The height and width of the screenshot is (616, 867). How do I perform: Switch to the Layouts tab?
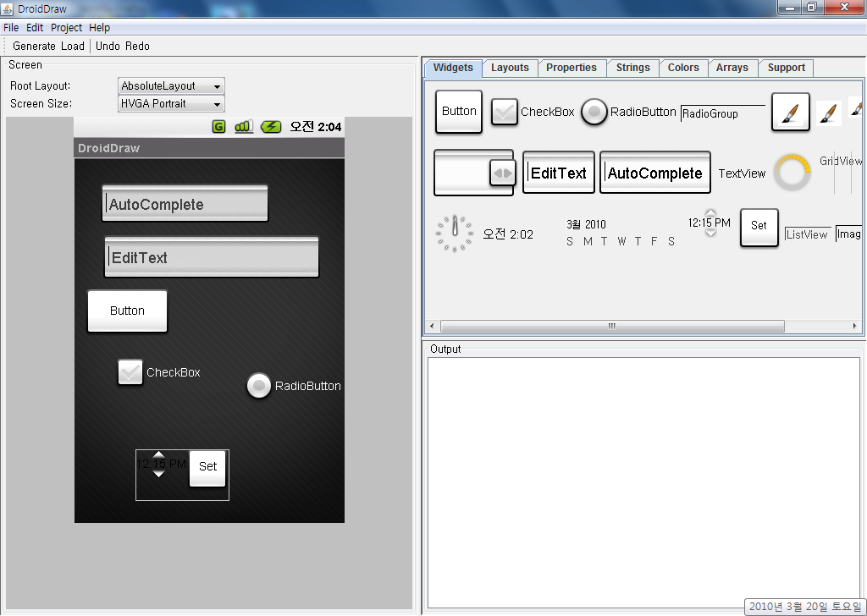tap(510, 68)
